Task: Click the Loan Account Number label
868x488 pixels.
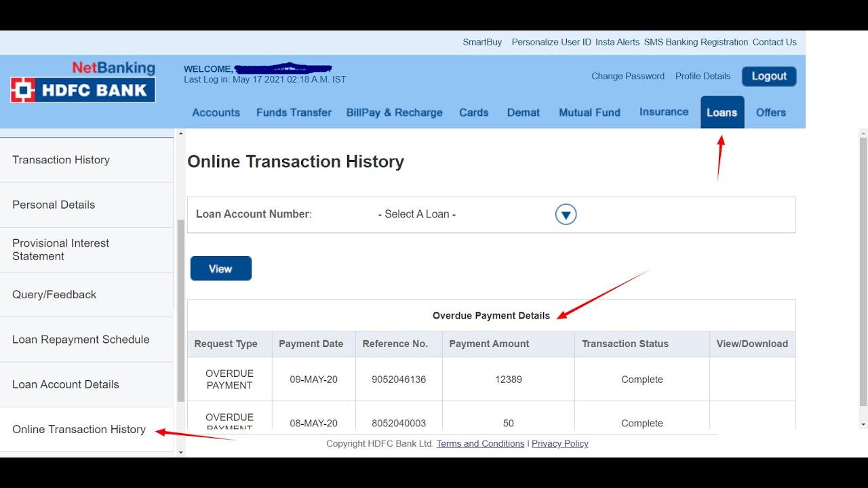Action: (x=254, y=214)
